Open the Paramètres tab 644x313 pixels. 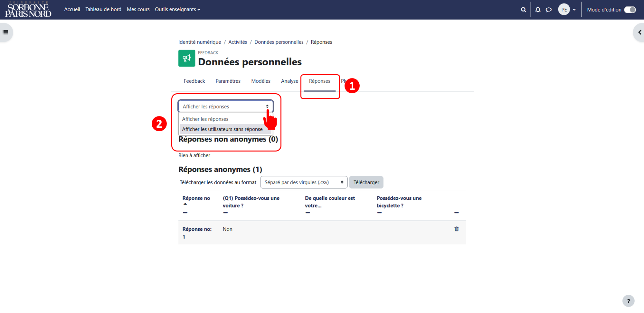228,81
